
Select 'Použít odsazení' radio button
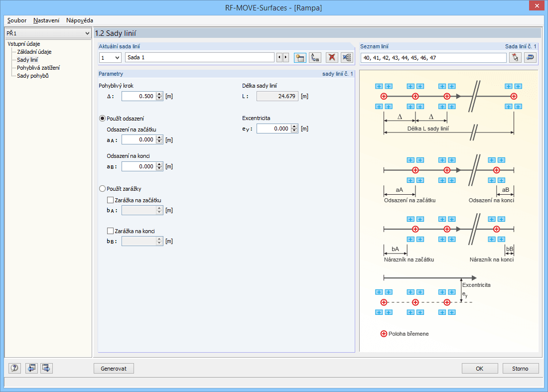click(103, 119)
